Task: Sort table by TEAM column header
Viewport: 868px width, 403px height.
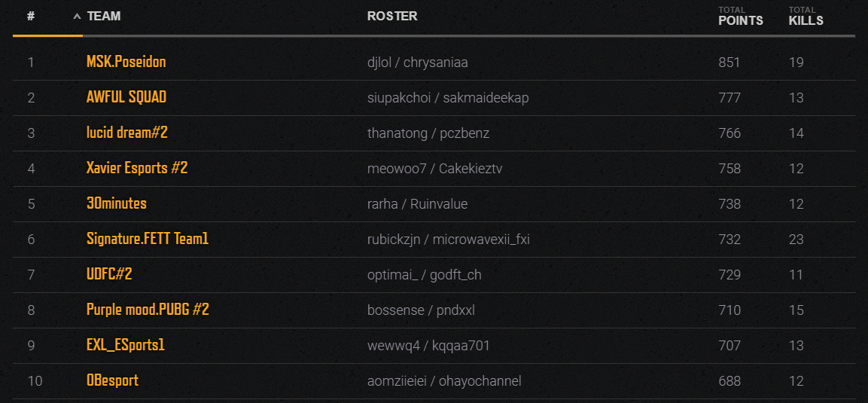Action: (x=104, y=16)
